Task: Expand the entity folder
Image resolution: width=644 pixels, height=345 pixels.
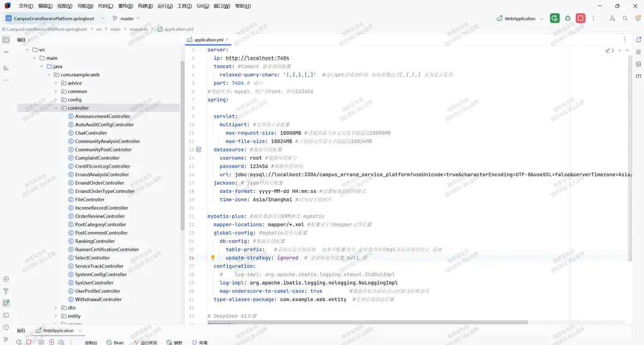Action: click(x=56, y=316)
